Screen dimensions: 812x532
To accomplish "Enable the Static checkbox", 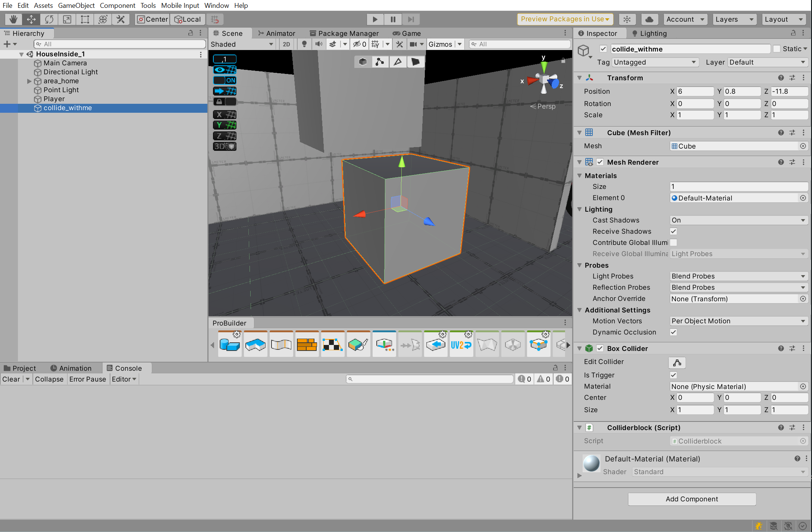I will pyautogui.click(x=777, y=49).
